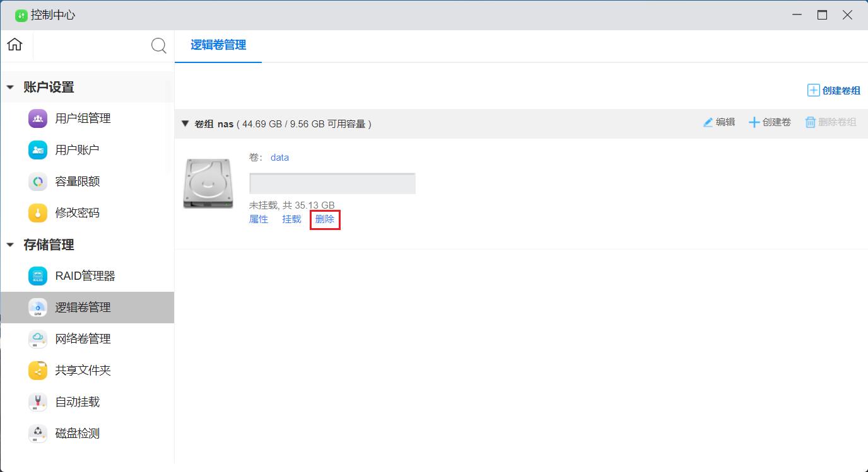Screen dimensions: 868x472
Task: Select the RAID管理器 icon
Action: point(38,276)
